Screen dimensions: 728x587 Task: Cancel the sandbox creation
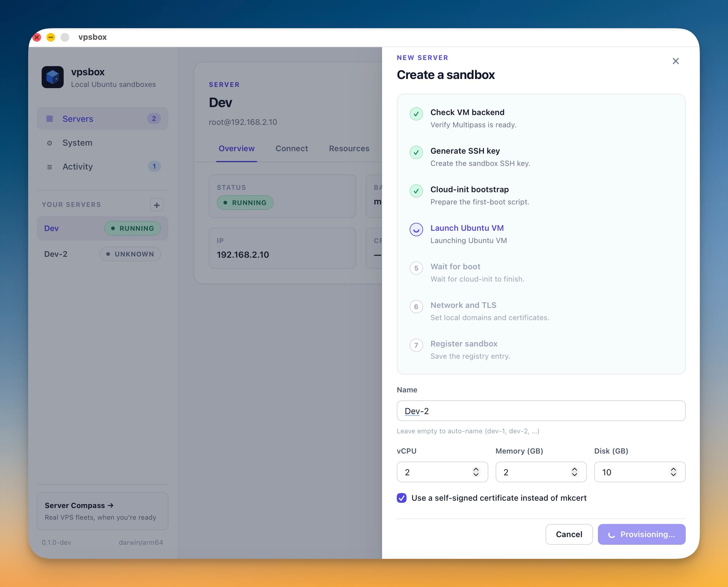pyautogui.click(x=569, y=534)
